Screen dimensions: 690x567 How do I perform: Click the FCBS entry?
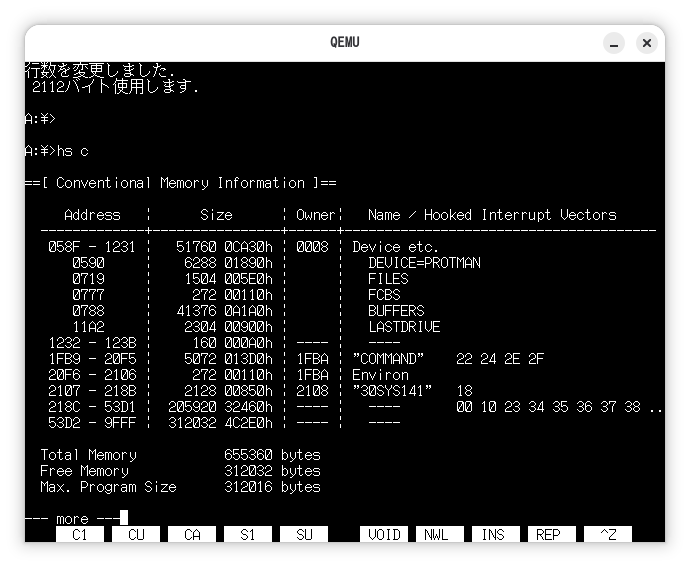(x=384, y=295)
